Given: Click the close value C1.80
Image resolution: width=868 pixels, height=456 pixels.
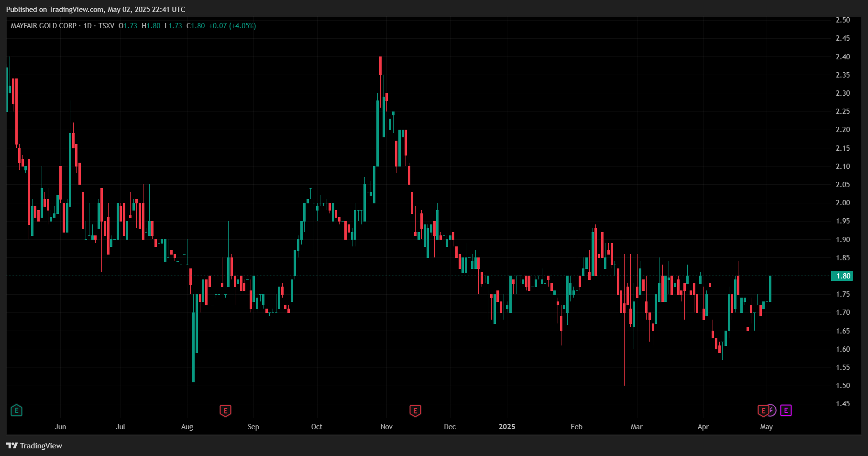Looking at the screenshot, I should click(196, 26).
